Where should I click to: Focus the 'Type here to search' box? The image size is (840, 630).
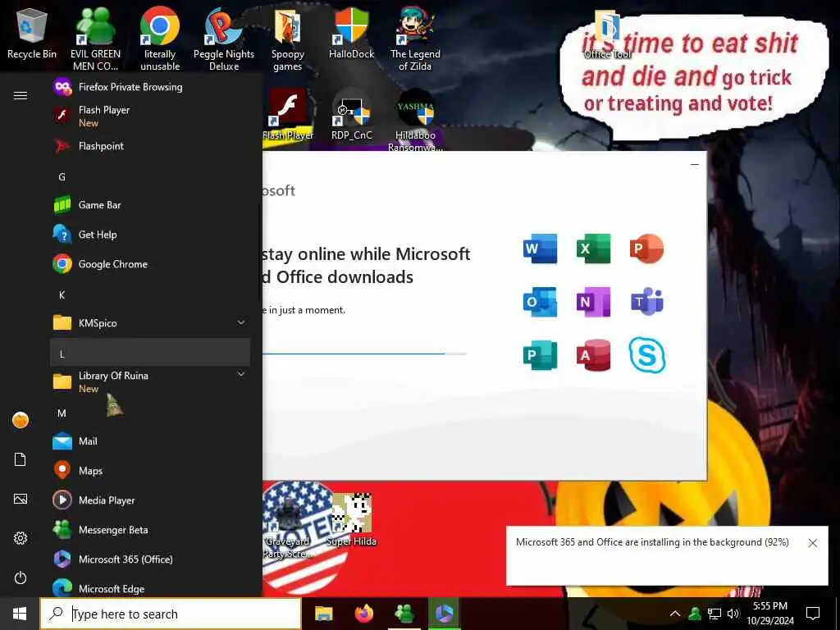(171, 614)
